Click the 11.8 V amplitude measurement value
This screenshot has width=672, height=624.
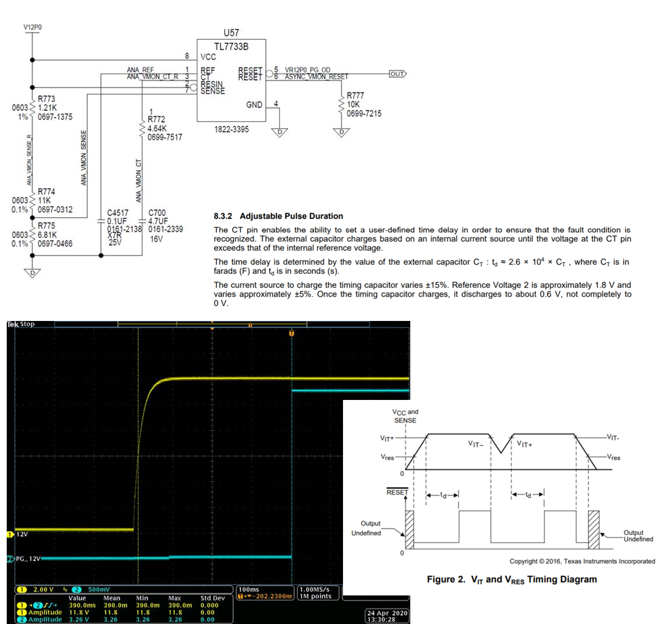pyautogui.click(x=79, y=612)
